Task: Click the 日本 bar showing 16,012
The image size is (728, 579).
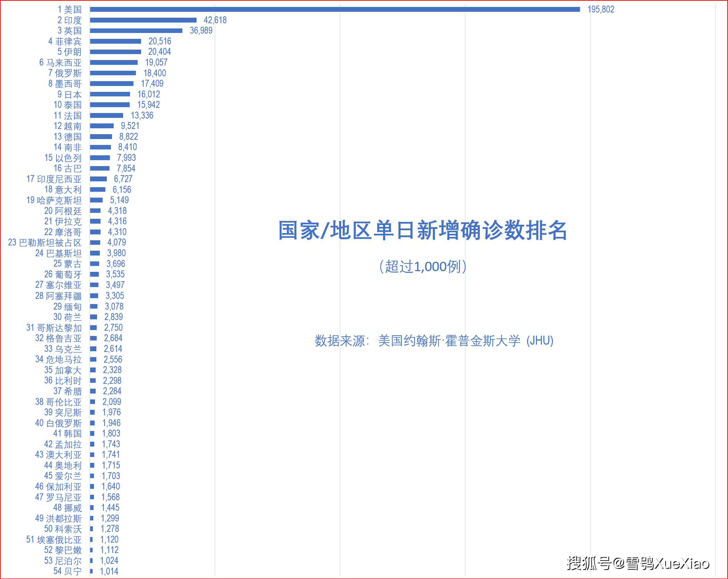Action: pyautogui.click(x=110, y=94)
